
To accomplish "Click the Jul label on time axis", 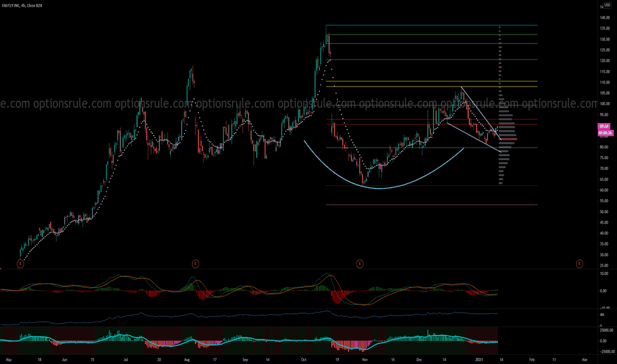I will click(126, 359).
